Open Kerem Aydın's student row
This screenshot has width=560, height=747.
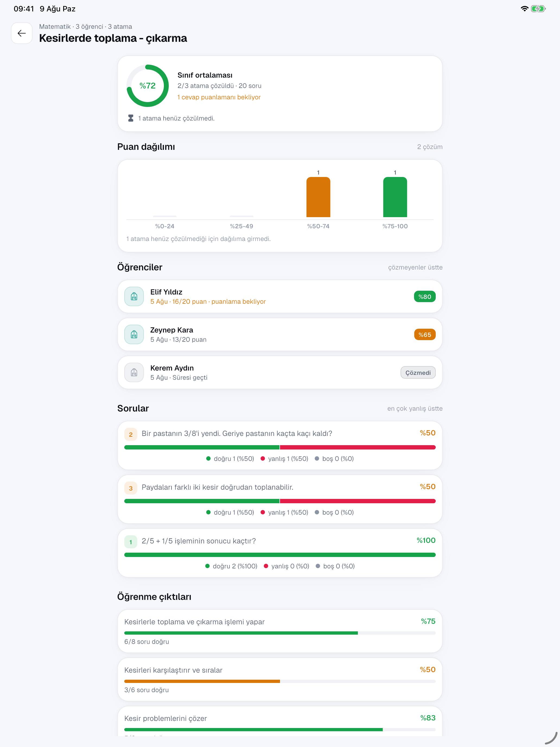click(x=280, y=372)
